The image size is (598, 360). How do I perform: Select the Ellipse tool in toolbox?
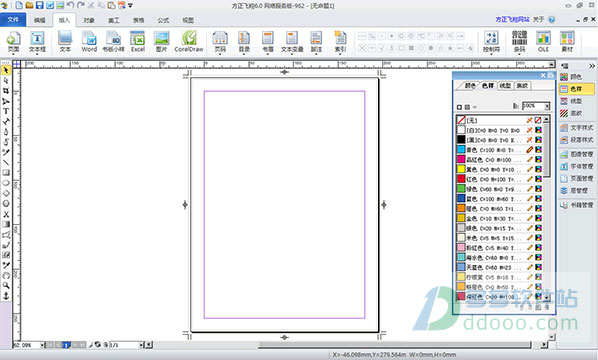click(6, 183)
